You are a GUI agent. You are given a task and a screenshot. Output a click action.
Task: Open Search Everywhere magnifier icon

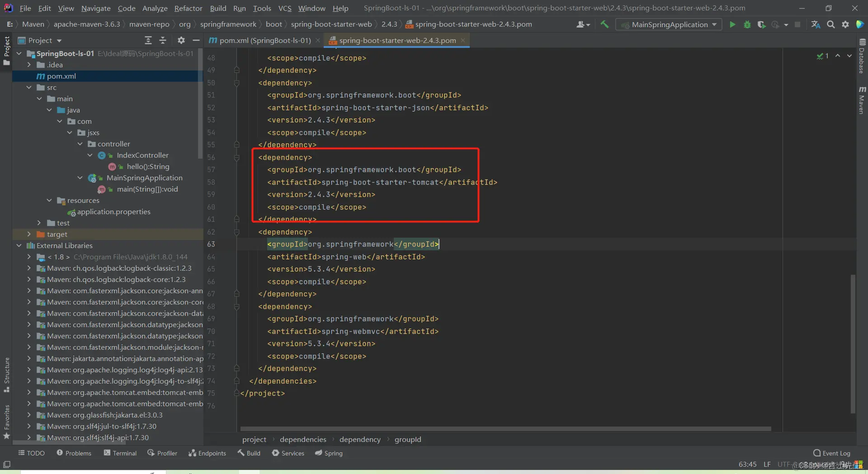click(x=831, y=24)
